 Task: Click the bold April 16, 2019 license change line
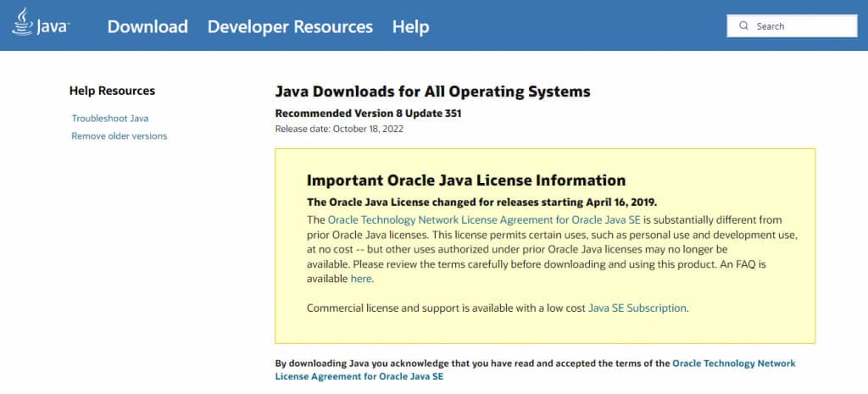[481, 202]
